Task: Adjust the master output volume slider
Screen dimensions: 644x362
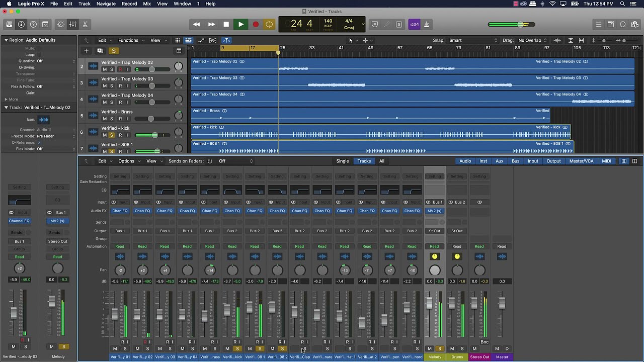Action: (511, 24)
